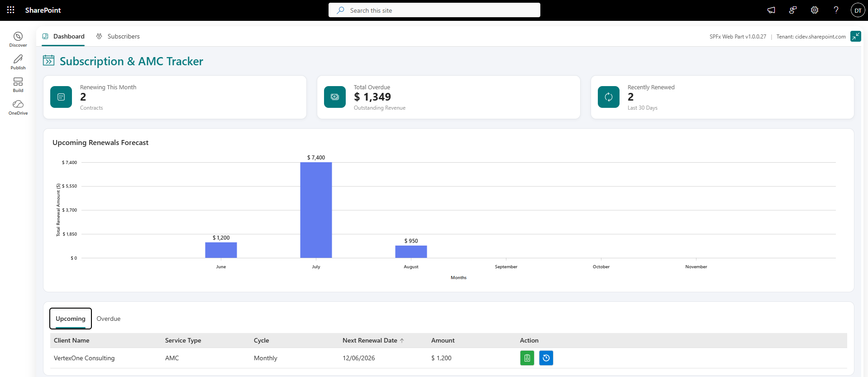This screenshot has height=377, width=868.
Task: Open the Settings gear
Action: click(815, 10)
